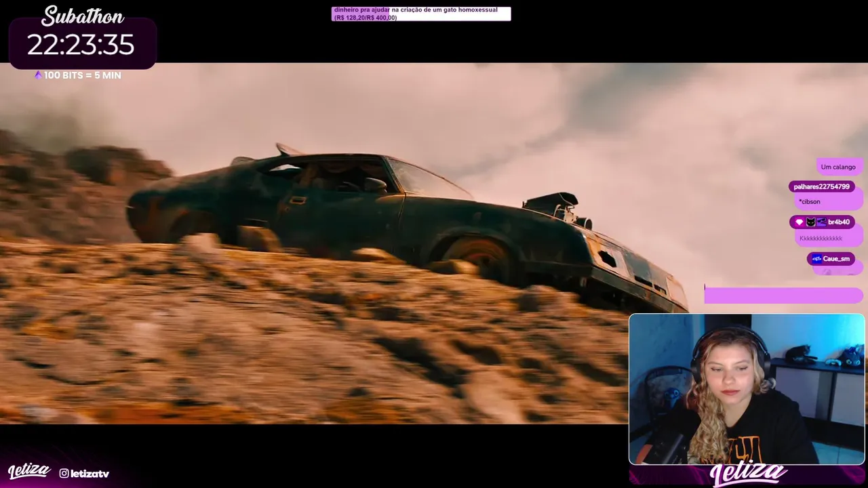Open palhares22754799 username in chat
Image resolution: width=868 pixels, height=488 pixels.
tap(821, 186)
